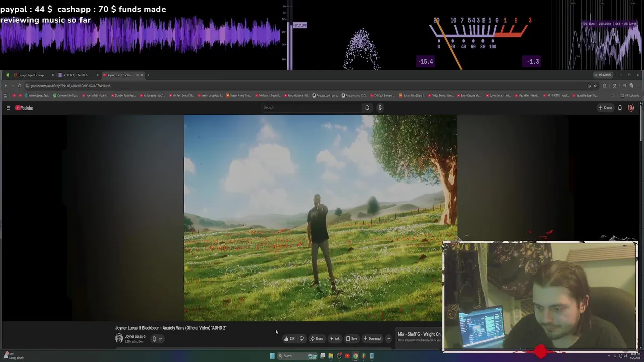Click the Ask Gemini button in Chrome
Screen dimensions: 644x362
[603, 75]
